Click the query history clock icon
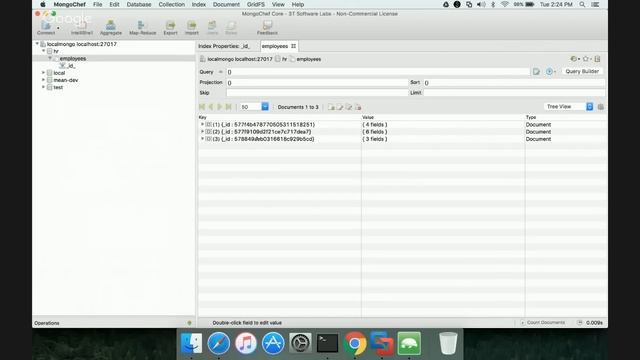 pyautogui.click(x=573, y=59)
